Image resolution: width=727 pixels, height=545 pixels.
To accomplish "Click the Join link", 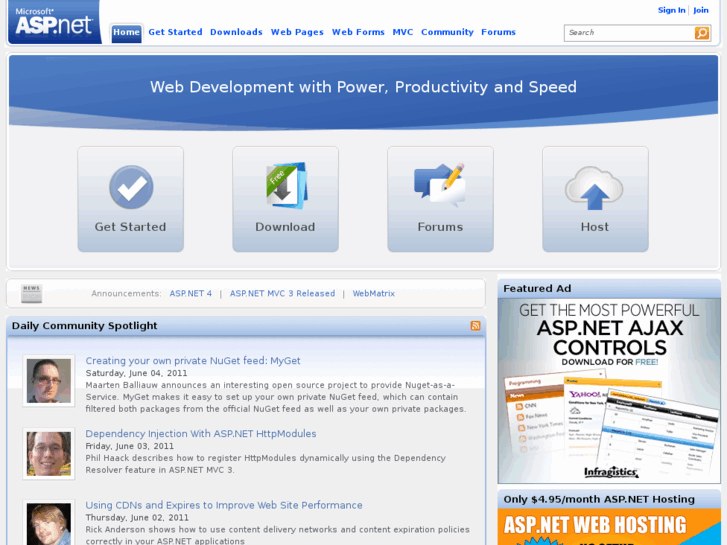I will pyautogui.click(x=701, y=10).
